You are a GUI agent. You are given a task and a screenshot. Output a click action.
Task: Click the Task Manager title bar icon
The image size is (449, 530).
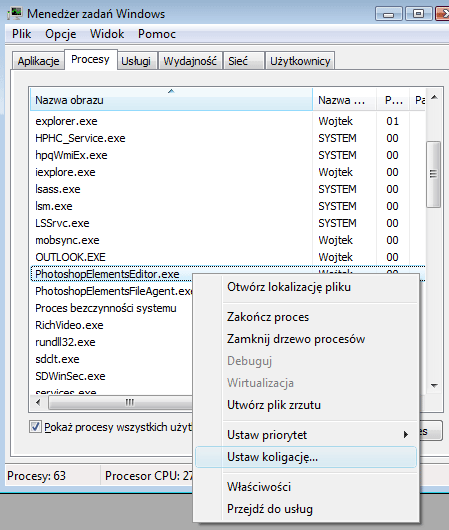pos(15,13)
